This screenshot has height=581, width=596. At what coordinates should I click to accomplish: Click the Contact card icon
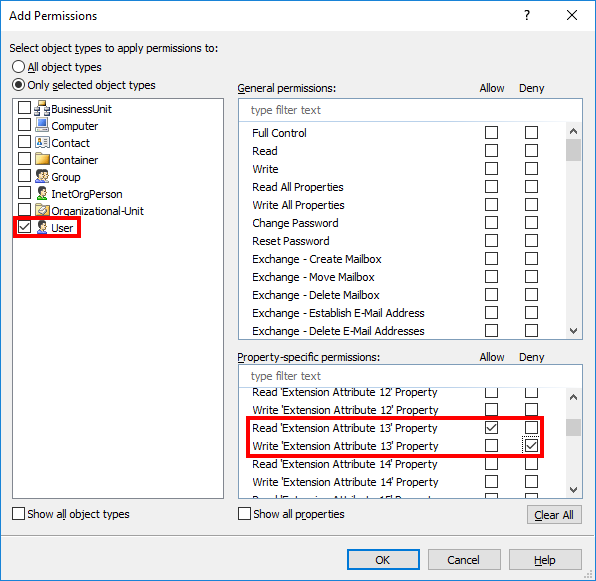pyautogui.click(x=42, y=142)
